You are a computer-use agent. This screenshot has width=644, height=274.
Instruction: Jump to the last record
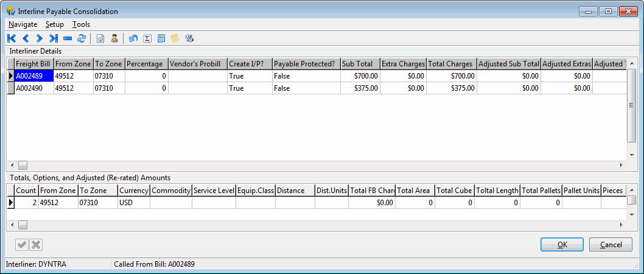[54, 38]
